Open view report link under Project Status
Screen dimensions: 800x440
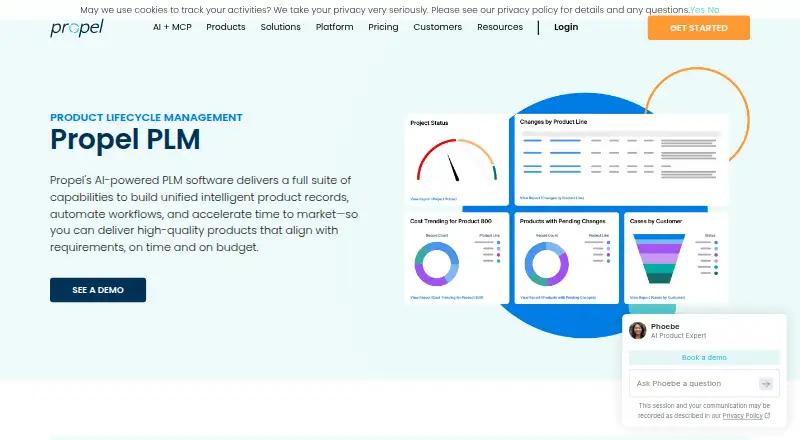coord(433,199)
